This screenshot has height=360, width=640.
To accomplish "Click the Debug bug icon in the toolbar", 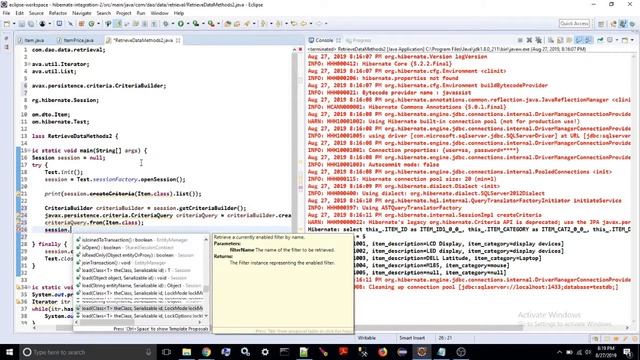I will (166, 24).
